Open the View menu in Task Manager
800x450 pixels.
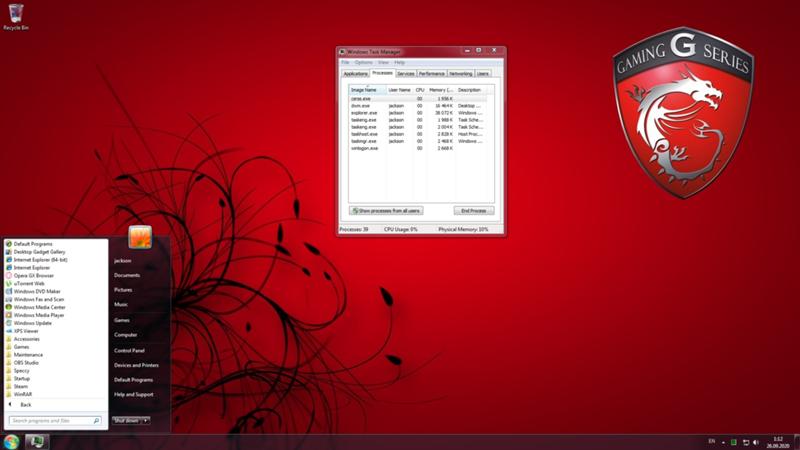[x=383, y=62]
